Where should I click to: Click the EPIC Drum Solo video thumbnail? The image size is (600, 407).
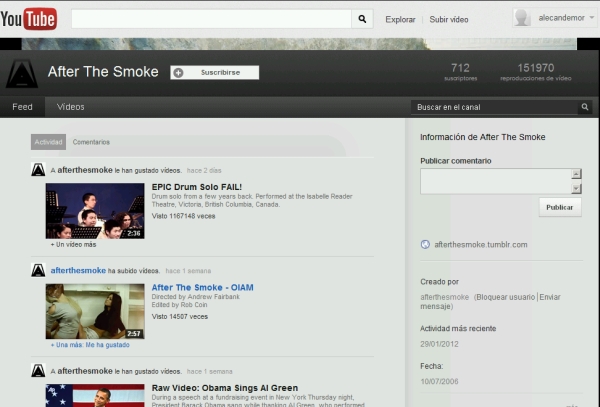pos(95,211)
